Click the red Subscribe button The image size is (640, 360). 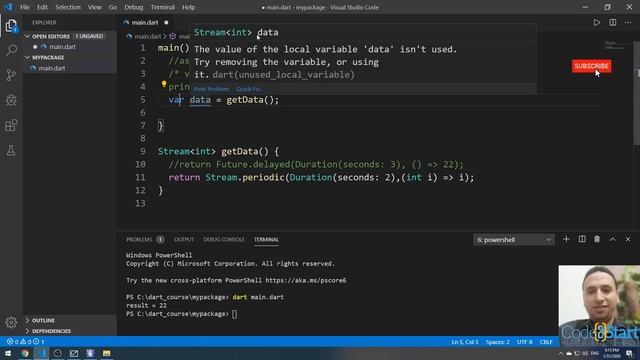point(591,66)
